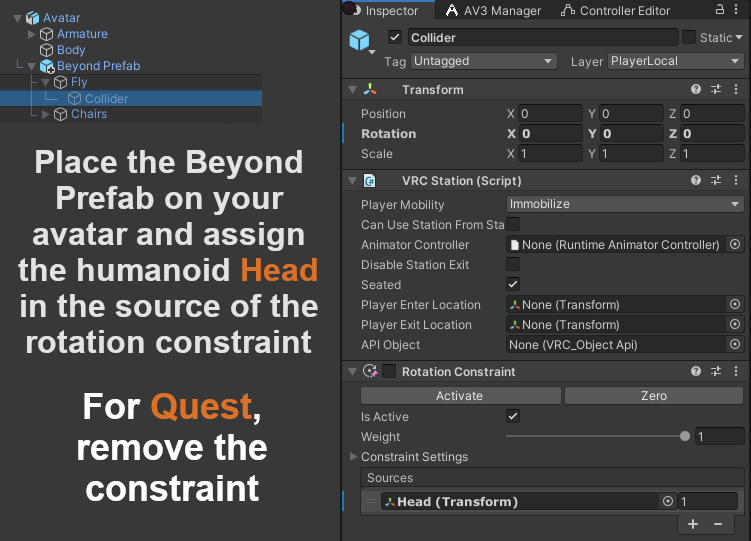This screenshot has height=541, width=751.
Task: Click object picker next to Animator Controller field
Action: point(734,245)
